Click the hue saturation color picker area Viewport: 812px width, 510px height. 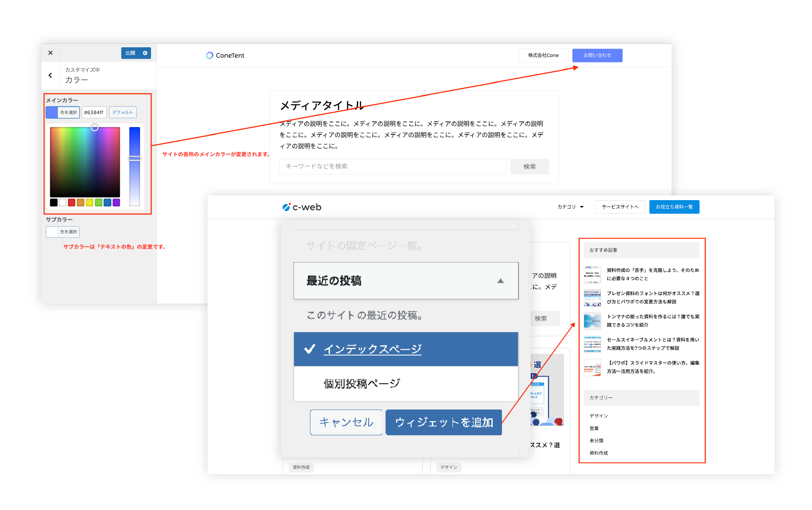(85, 162)
